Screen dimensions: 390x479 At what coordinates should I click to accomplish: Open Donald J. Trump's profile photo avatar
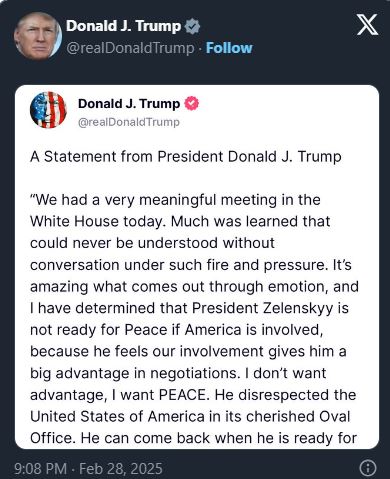point(38,36)
